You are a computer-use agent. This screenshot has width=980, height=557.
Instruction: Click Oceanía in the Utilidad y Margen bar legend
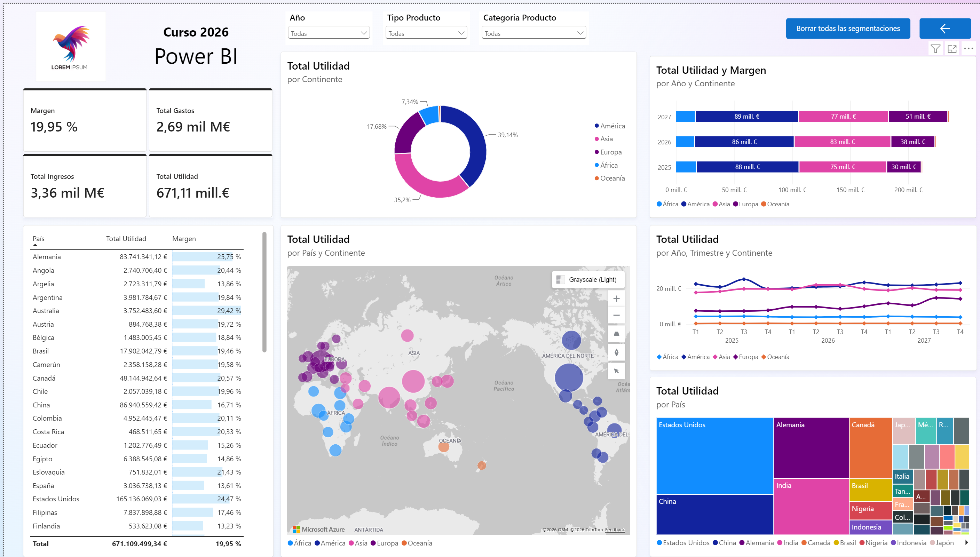pyautogui.click(x=775, y=204)
